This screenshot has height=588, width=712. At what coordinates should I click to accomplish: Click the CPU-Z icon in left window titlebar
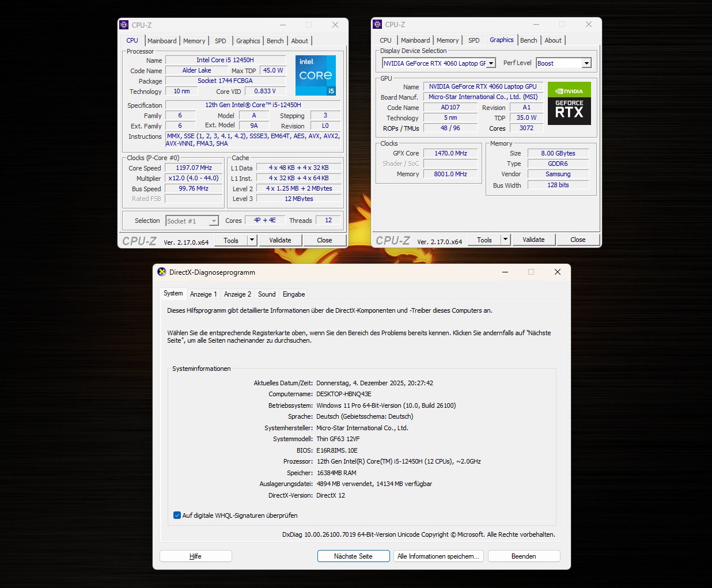coord(123,25)
